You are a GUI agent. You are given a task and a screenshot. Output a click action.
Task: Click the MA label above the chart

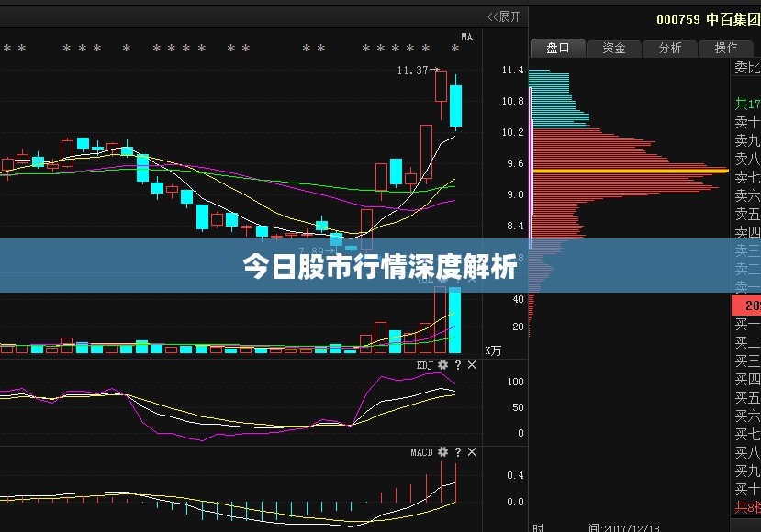coord(467,37)
